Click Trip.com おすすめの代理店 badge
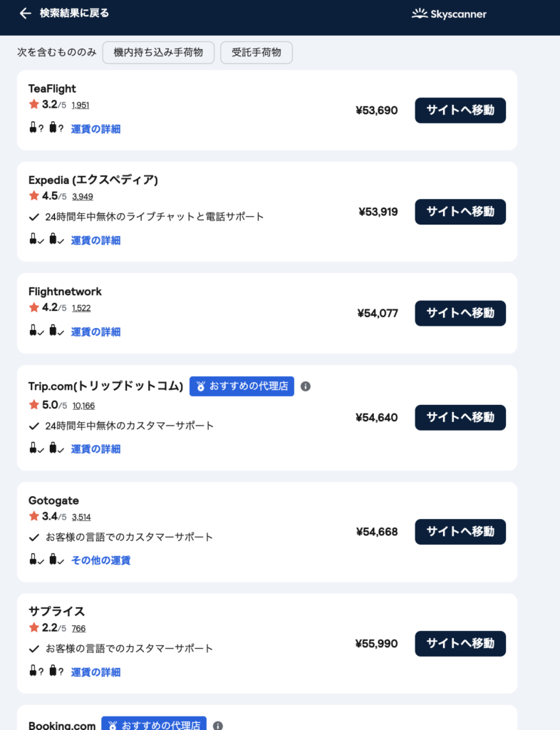560x730 pixels. coord(242,386)
